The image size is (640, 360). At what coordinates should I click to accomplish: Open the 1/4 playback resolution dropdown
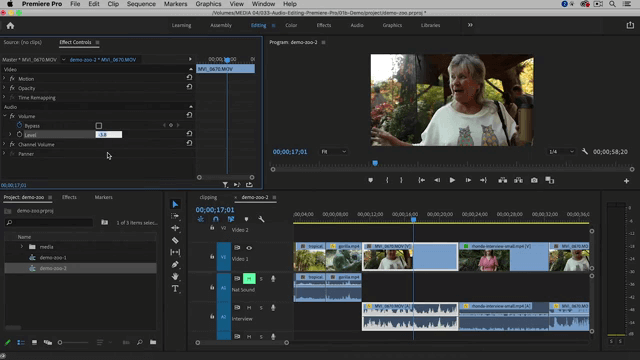(561, 151)
